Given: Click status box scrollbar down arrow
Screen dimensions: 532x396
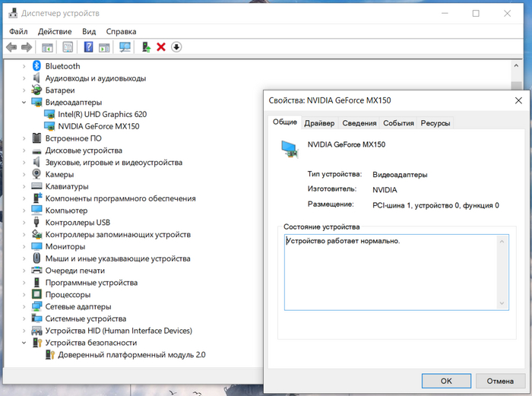Looking at the screenshot, I should click(x=502, y=303).
